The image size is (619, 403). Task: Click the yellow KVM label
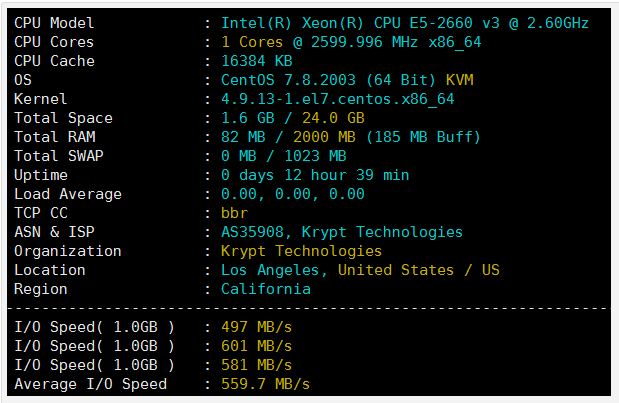pos(461,80)
